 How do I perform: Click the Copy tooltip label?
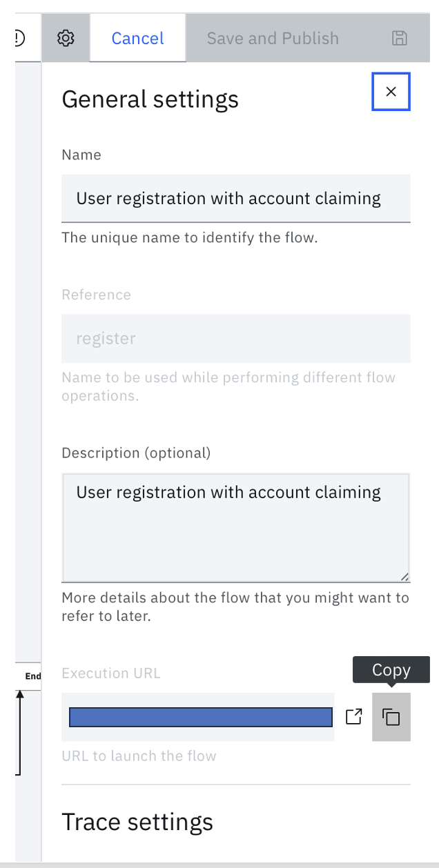tap(391, 670)
